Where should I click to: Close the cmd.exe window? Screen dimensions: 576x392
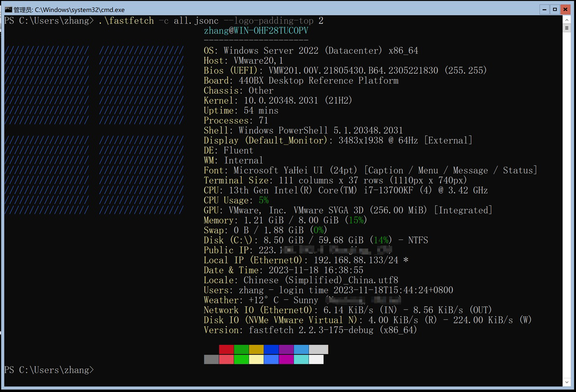point(565,9)
